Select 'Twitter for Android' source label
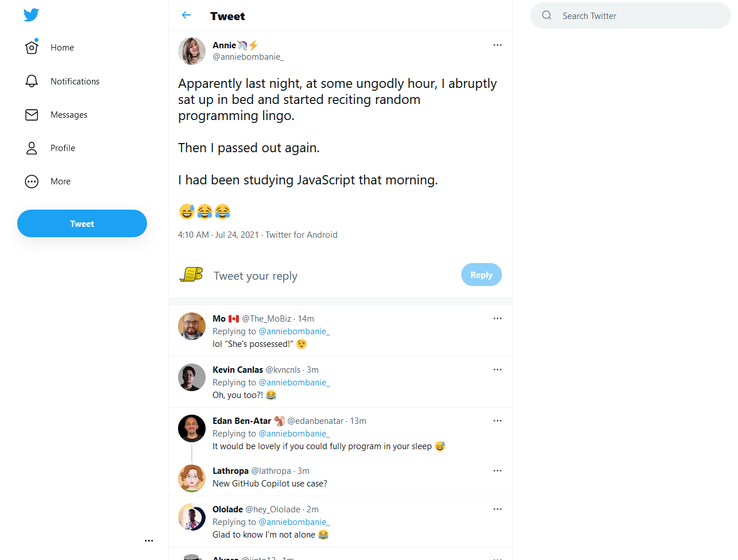The width and height of the screenshot is (738, 560). pyautogui.click(x=301, y=234)
